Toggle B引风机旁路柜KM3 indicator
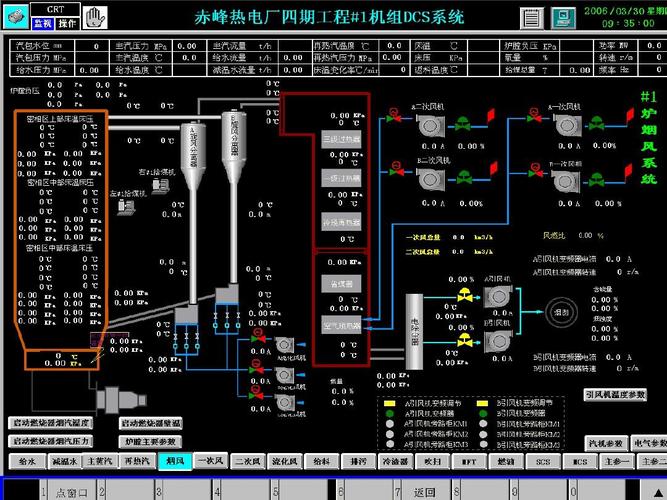 [x=483, y=444]
